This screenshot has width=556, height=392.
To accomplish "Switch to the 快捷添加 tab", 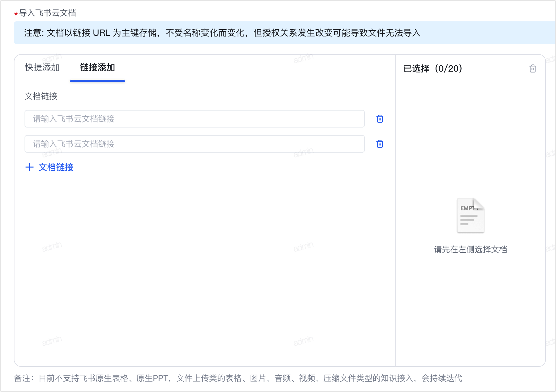I will tap(42, 68).
